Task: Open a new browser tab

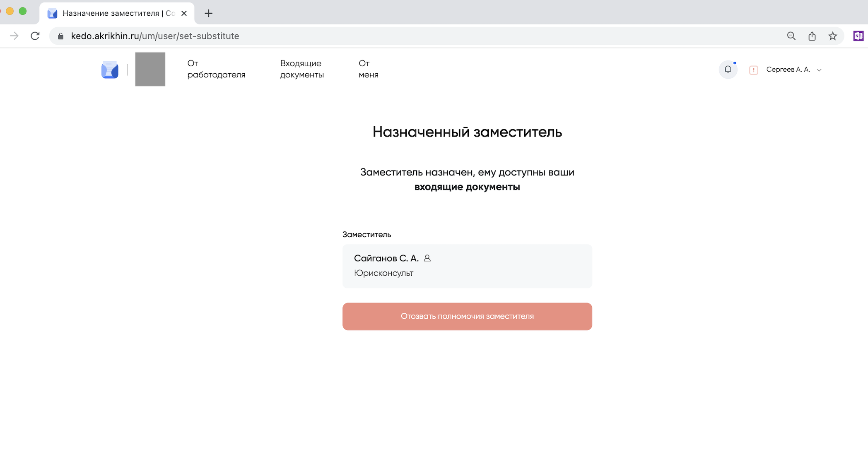Action: (x=208, y=13)
